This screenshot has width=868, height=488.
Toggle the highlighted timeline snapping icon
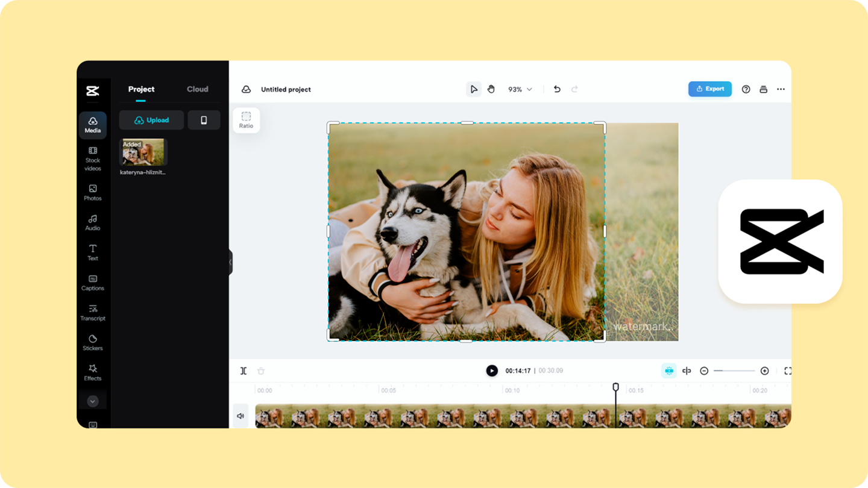(669, 371)
